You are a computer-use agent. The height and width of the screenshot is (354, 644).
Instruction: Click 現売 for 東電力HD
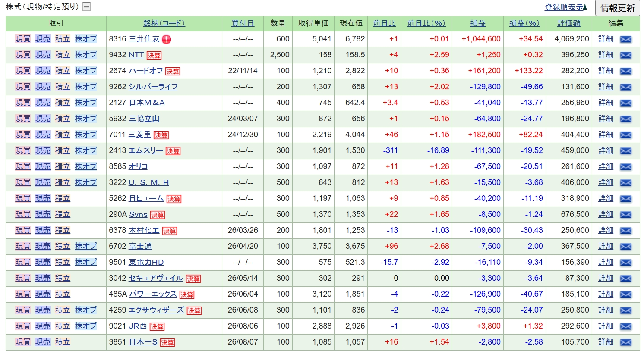tap(43, 262)
